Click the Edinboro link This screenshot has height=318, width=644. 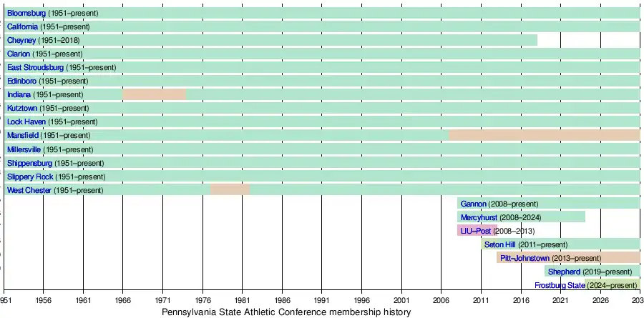click(x=21, y=81)
